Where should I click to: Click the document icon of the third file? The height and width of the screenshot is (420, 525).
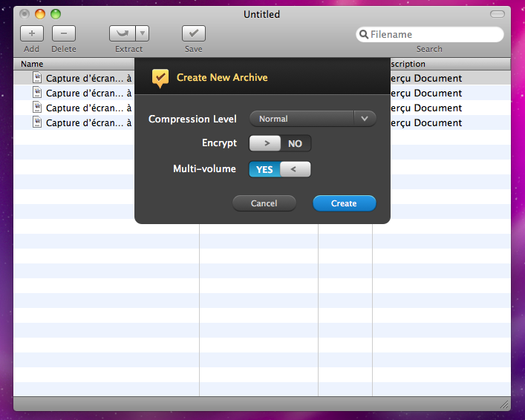[37, 108]
